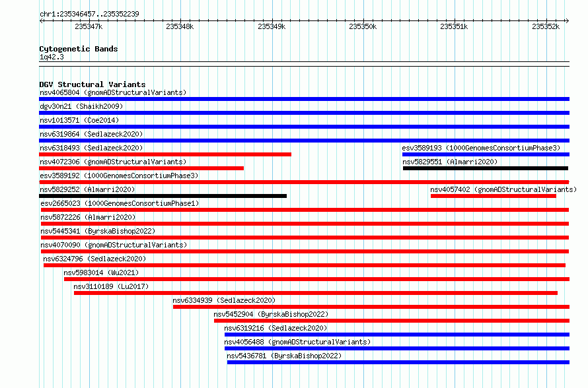Click the black bar under nsv5829551
This screenshot has width=588, height=388.
point(486,168)
